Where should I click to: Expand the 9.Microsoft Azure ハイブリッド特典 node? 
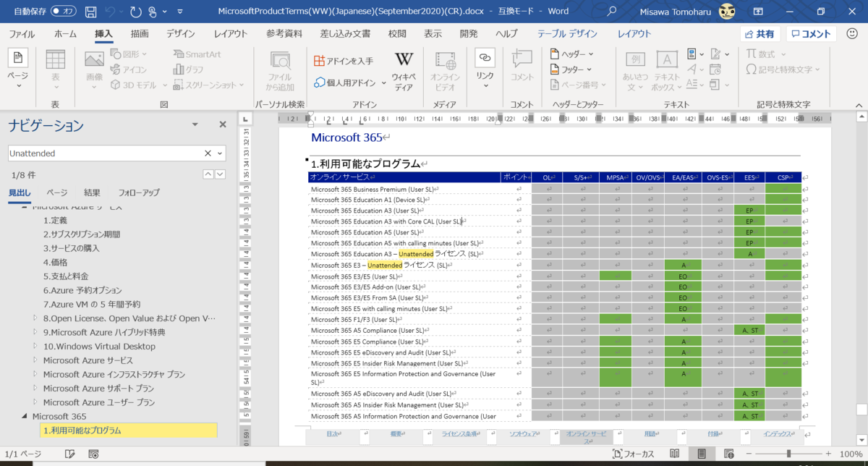(x=35, y=332)
